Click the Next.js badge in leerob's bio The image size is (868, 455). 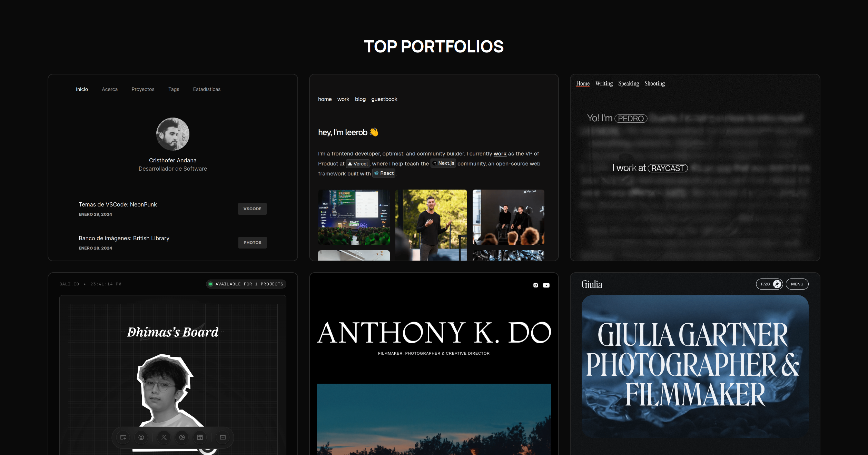click(443, 163)
